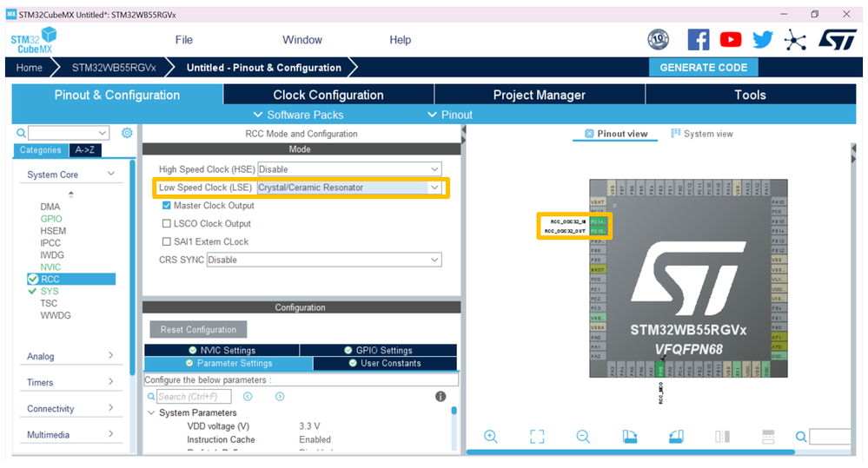Open the User Constants tab
Screen dimensions: 868x468
point(385,364)
